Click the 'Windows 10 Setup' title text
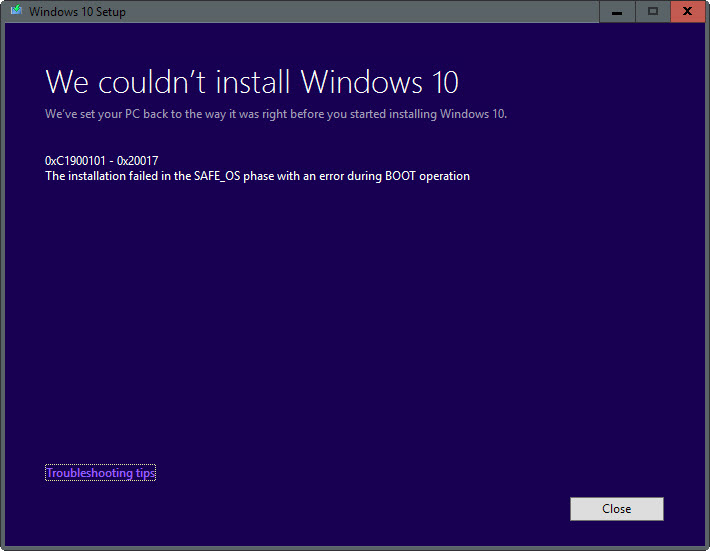Image resolution: width=710 pixels, height=551 pixels. pos(77,12)
